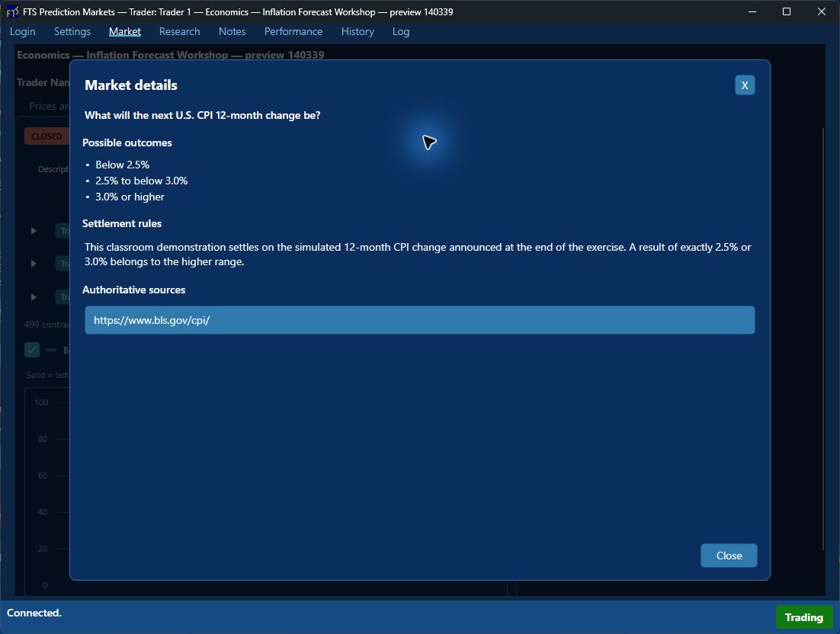Expand the bottom disclosure triangle row
Viewport: 840px width, 634px height.
coord(34,297)
